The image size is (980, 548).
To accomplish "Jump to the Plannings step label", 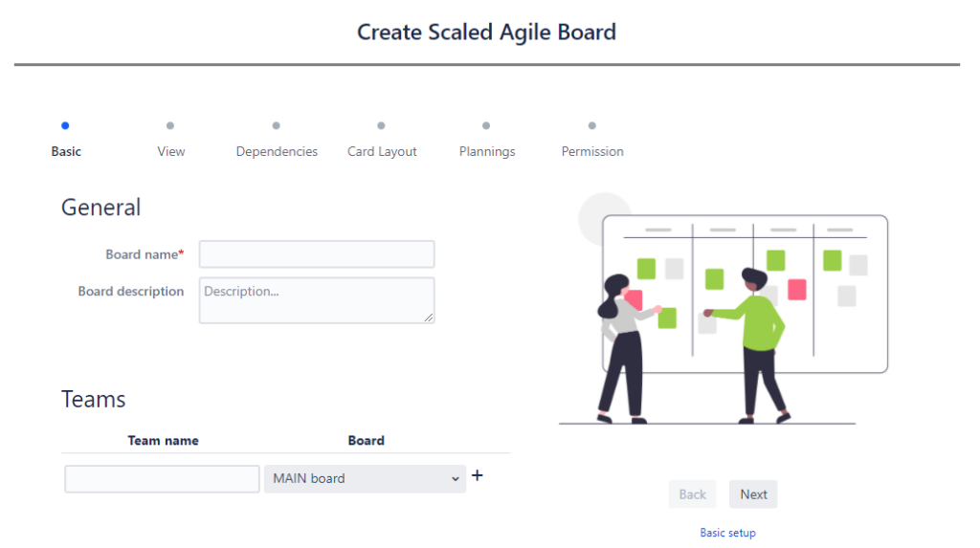I will 487,152.
